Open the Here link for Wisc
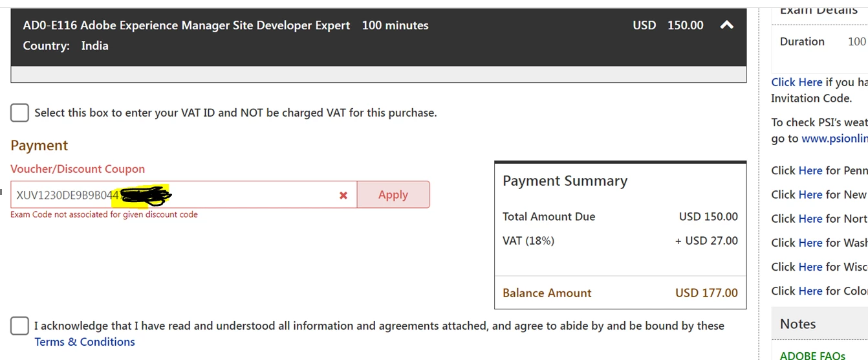The height and width of the screenshot is (360, 868). click(810, 267)
